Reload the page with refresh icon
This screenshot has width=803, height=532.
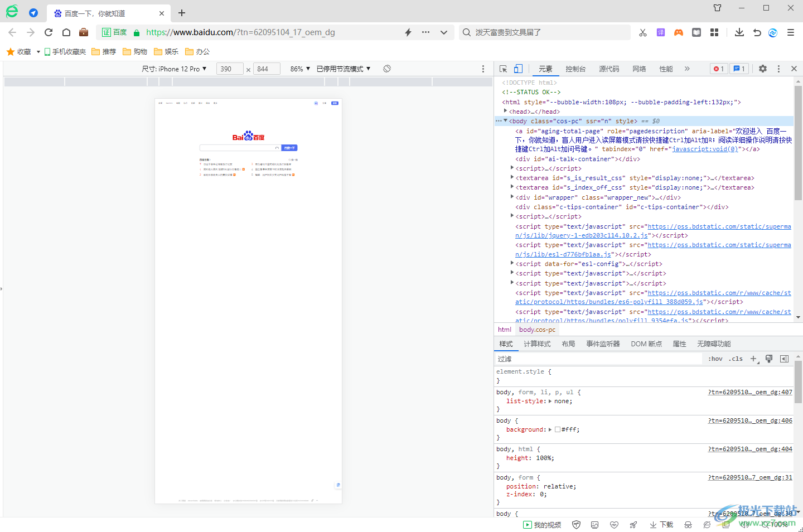pos(49,32)
